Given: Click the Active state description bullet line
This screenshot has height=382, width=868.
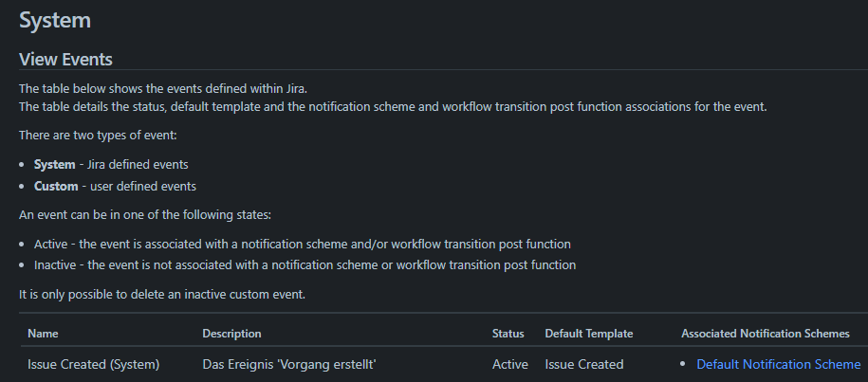Looking at the screenshot, I should 303,245.
